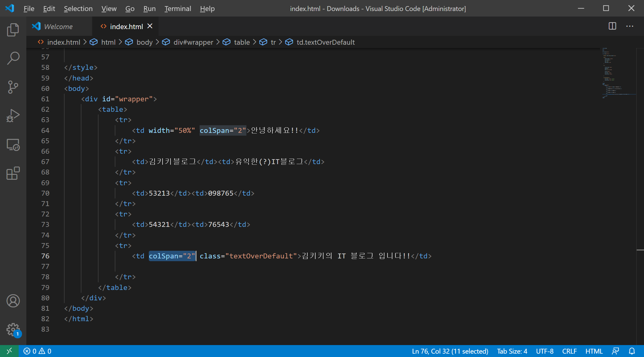The width and height of the screenshot is (644, 357).
Task: Open Run and Debug view
Action: click(13, 116)
